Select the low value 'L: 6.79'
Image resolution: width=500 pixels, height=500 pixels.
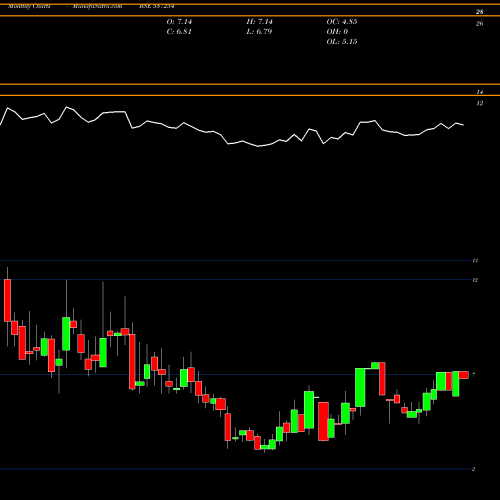click(x=259, y=32)
